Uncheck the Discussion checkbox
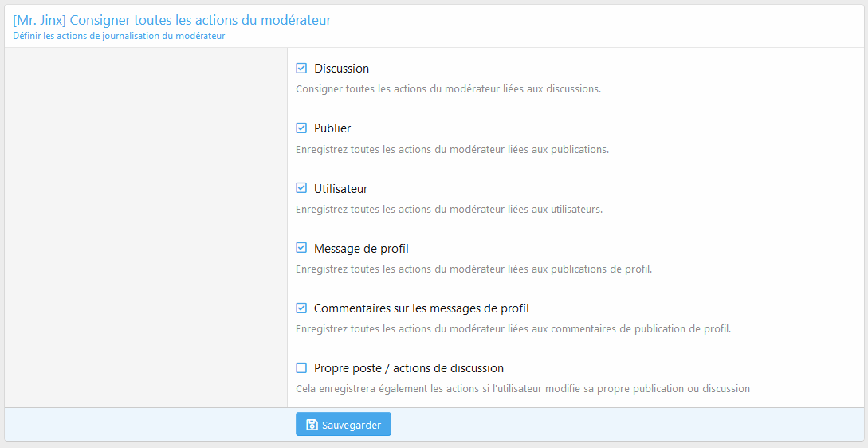The height and width of the screenshot is (448, 868). [x=301, y=69]
